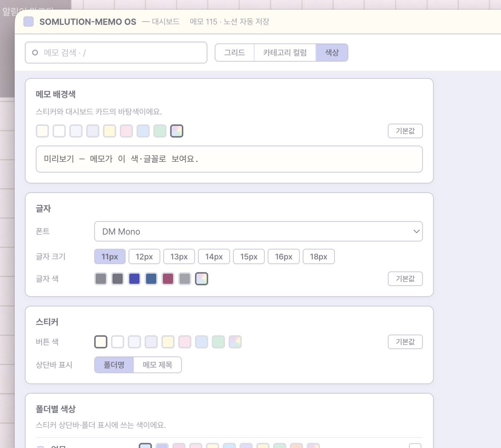Select the light blue 버튼 색 swatch
Viewport: 501px width, 448px height.
(202, 342)
